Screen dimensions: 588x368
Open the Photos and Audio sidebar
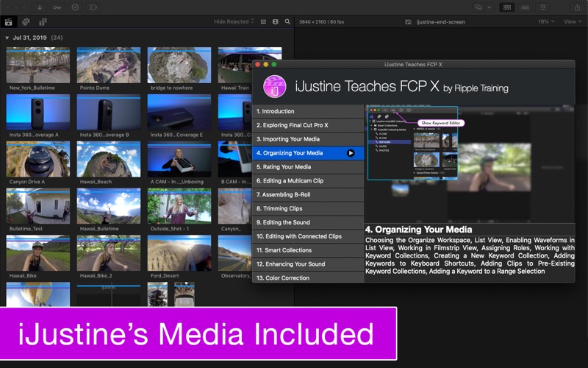[x=26, y=22]
